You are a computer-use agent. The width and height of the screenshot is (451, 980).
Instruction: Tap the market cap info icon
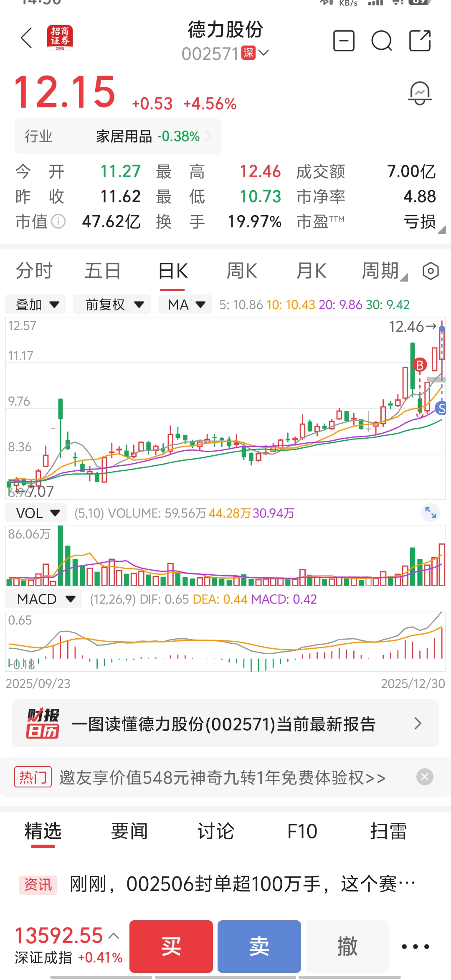[x=58, y=221]
